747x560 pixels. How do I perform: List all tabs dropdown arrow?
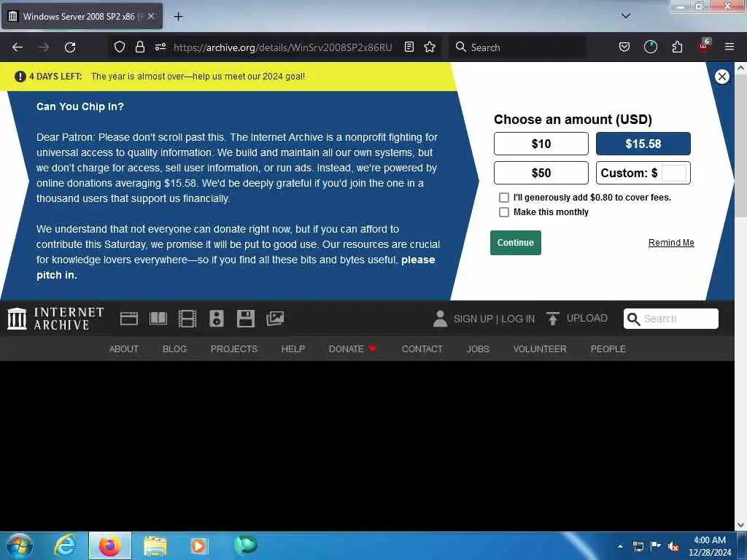(625, 16)
